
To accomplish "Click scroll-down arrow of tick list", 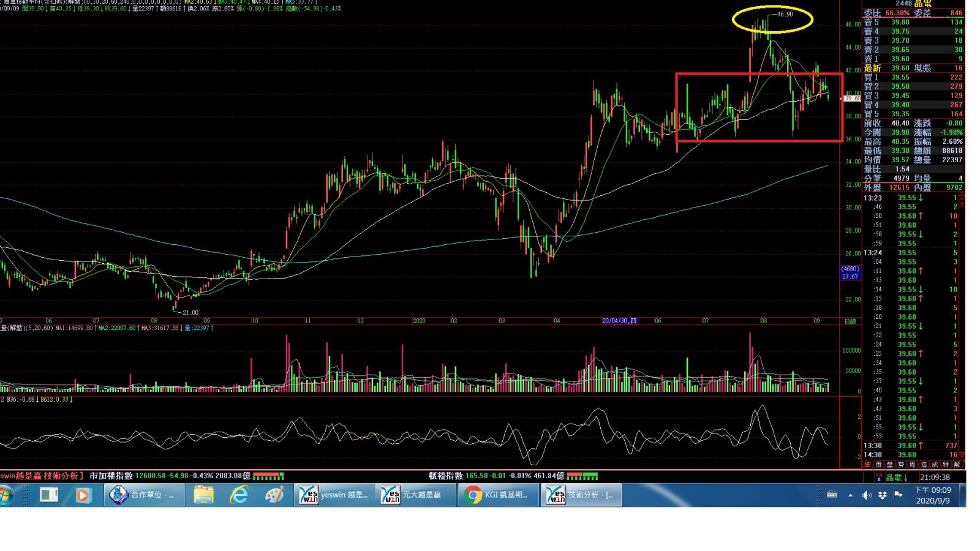I will [x=962, y=456].
